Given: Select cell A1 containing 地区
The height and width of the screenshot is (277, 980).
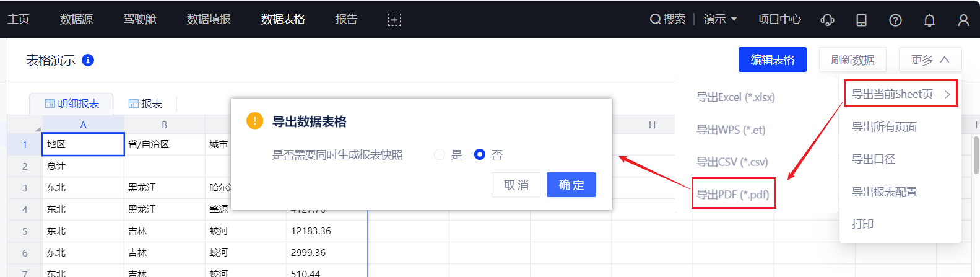Looking at the screenshot, I should tap(83, 144).
